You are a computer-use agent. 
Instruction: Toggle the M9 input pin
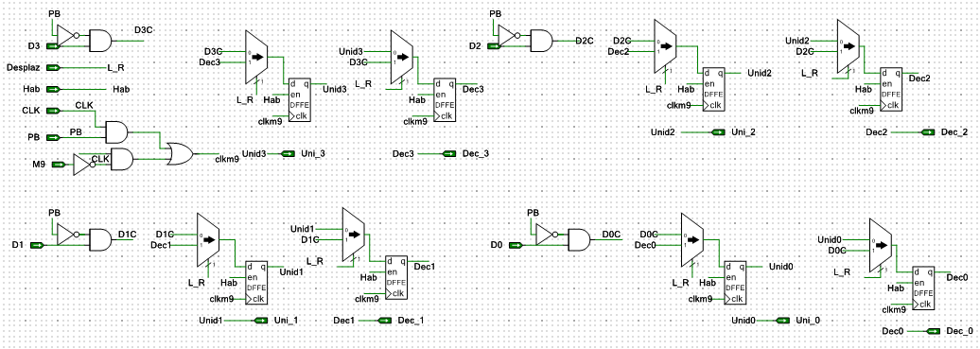tap(59, 165)
